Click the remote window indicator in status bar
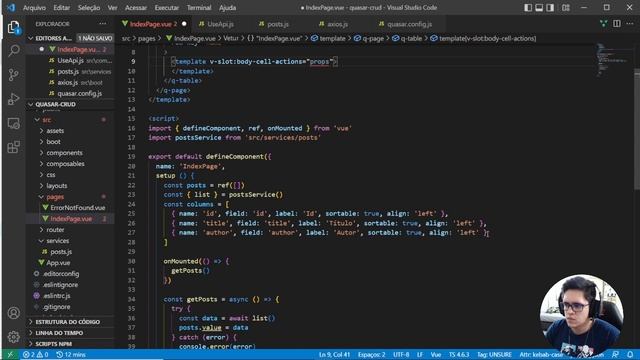Image resolution: width=640 pixels, height=360 pixels. click(x=10, y=355)
